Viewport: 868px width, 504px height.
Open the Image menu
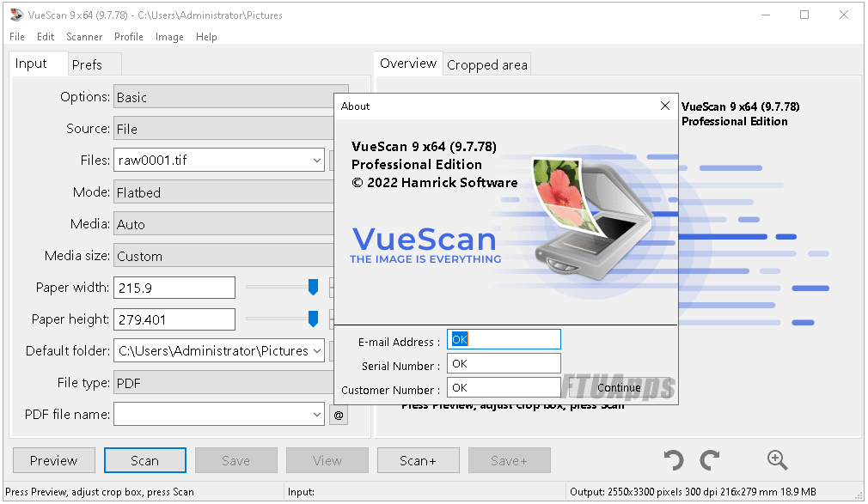[169, 37]
